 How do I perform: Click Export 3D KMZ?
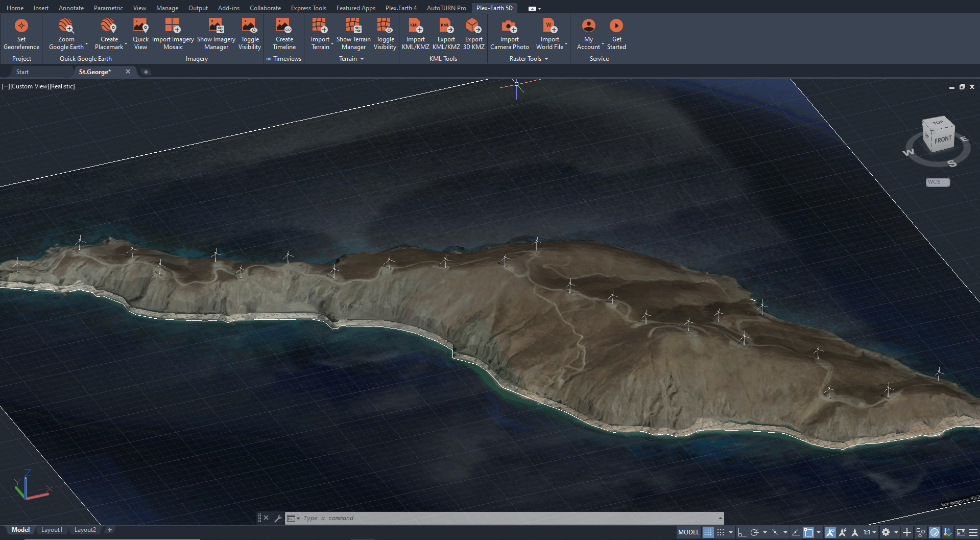point(474,34)
